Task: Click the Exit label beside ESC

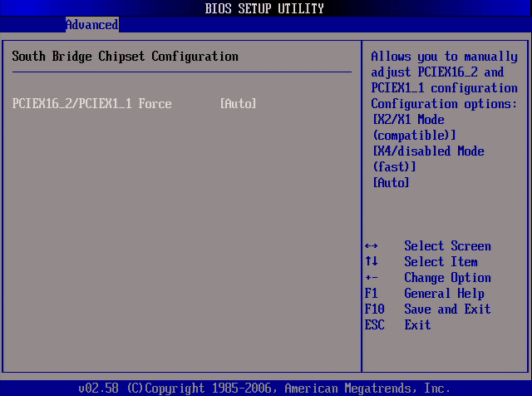Action: pos(417,325)
